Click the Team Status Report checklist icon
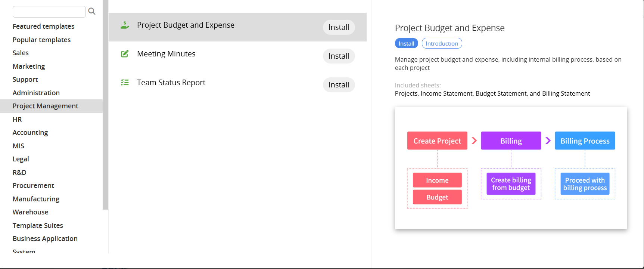Screen dimensions: 644x269 coord(125,83)
